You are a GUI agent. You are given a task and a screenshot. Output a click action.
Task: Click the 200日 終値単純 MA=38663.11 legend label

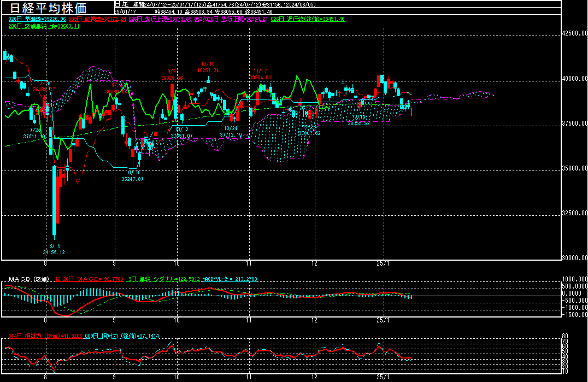pos(44,27)
